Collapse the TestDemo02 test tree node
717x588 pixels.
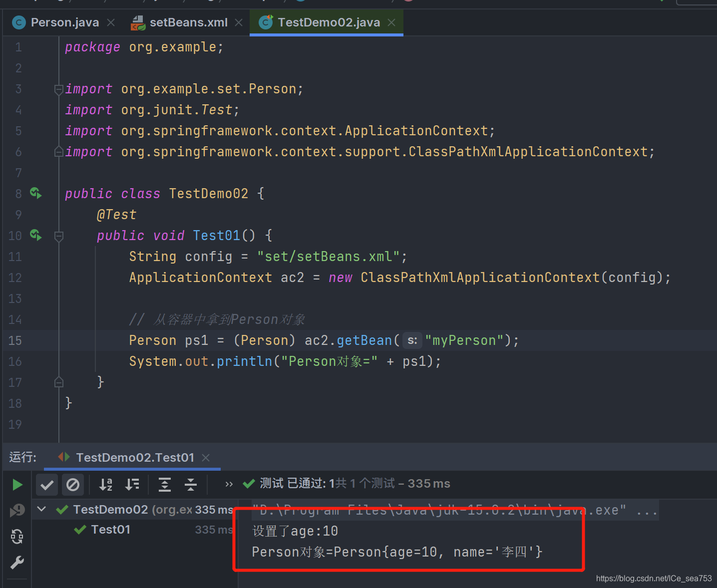tap(42, 509)
